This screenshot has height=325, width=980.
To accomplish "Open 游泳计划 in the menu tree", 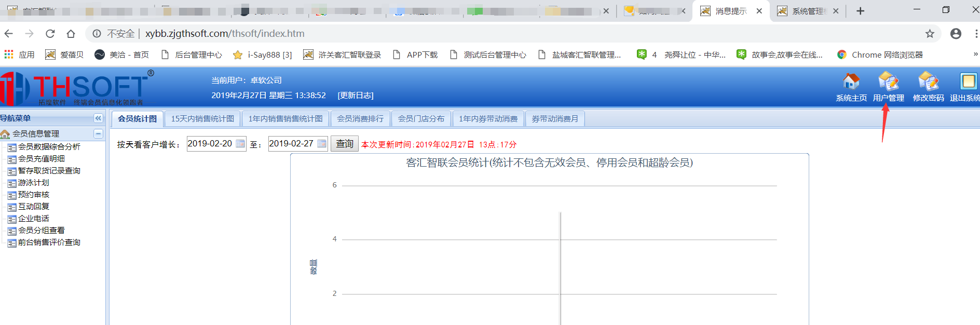I will (x=34, y=183).
